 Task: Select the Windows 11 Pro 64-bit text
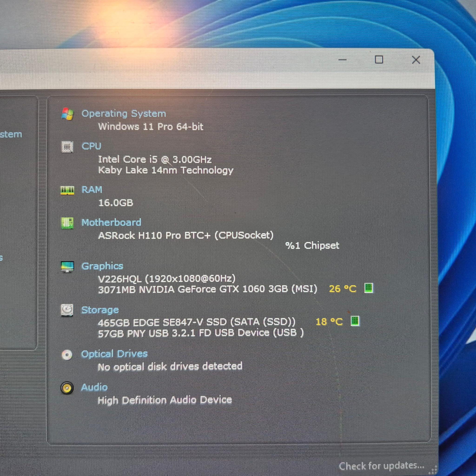click(151, 127)
